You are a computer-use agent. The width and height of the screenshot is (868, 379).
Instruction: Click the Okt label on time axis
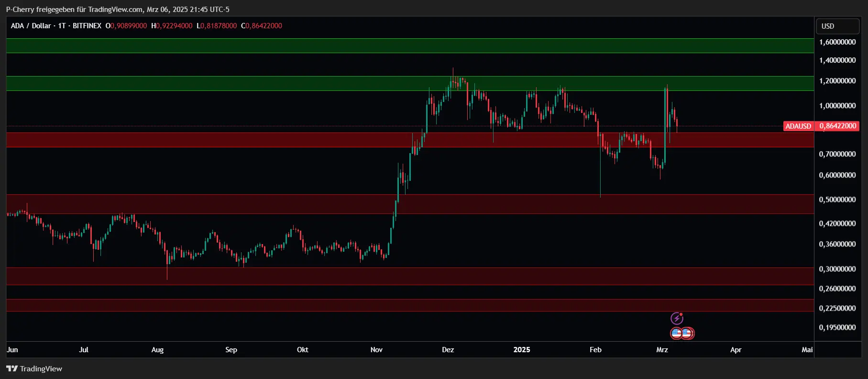303,350
